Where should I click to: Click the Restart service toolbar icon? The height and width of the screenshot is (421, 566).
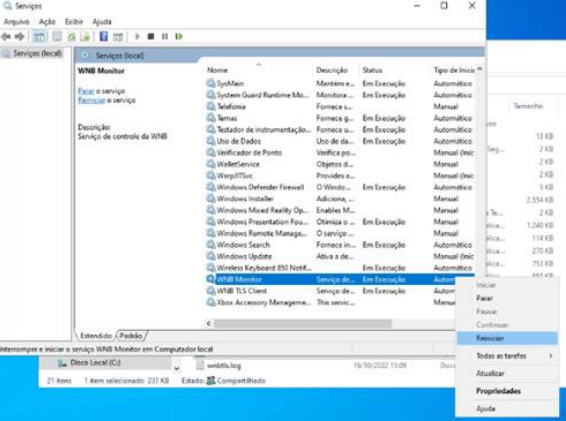coord(179,36)
